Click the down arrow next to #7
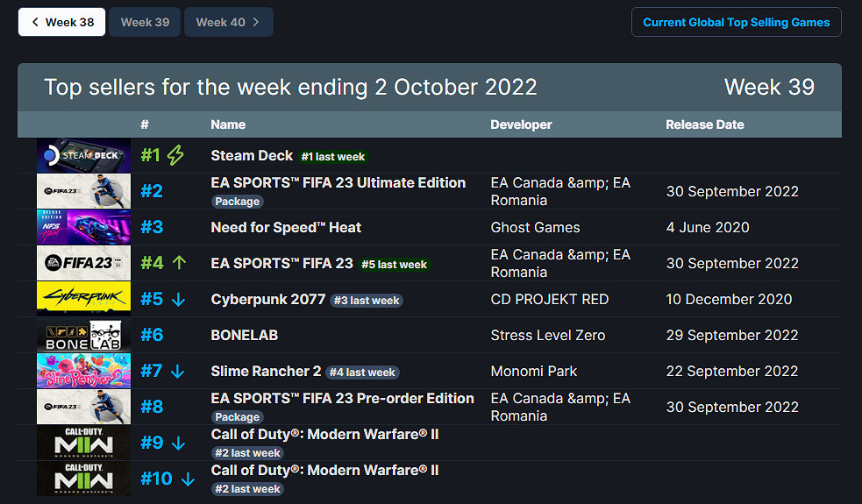 (x=178, y=372)
